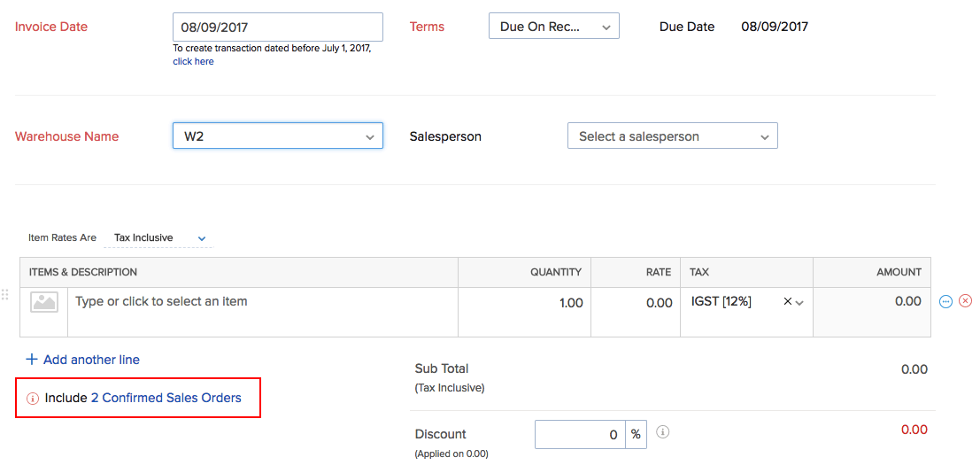Toggle the discount percent type button
Image resolution: width=980 pixels, height=473 pixels.
636,435
